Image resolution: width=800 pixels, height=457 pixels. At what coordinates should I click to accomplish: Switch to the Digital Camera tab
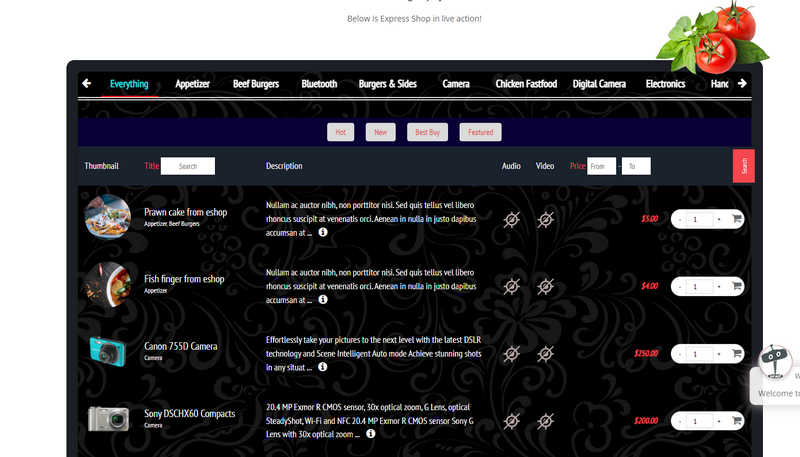click(599, 84)
